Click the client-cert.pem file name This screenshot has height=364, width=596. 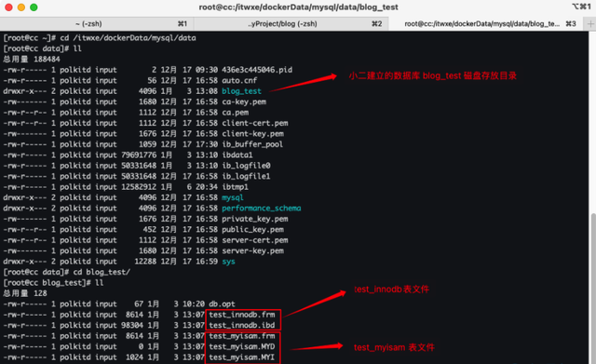254,123
